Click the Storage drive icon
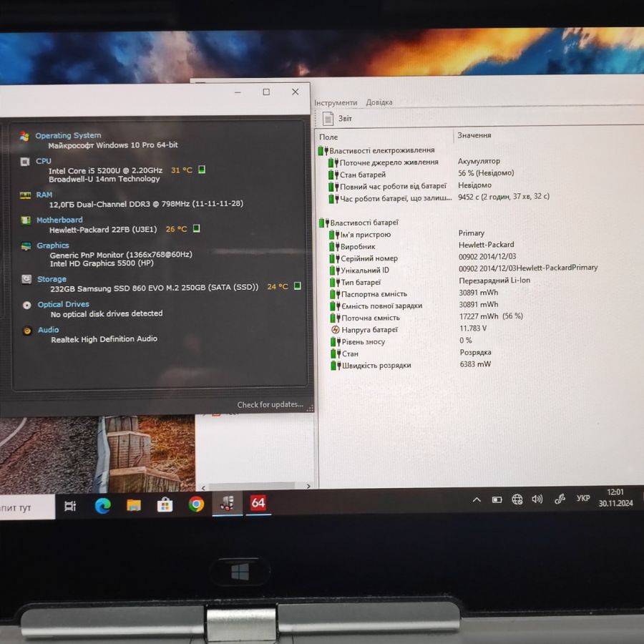 26,280
